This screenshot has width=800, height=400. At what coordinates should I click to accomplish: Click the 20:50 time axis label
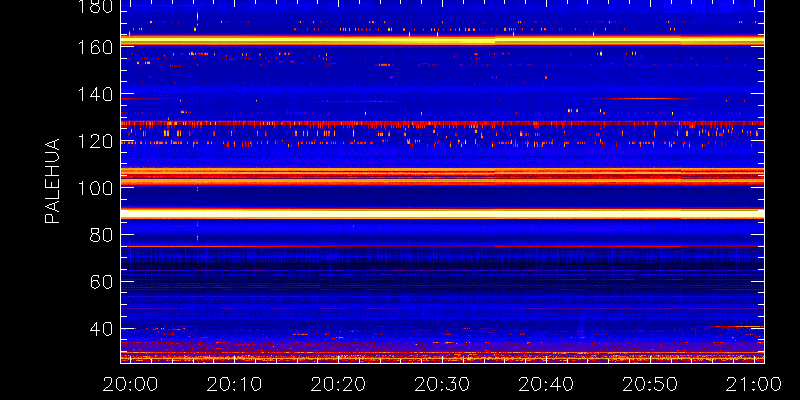click(x=651, y=384)
